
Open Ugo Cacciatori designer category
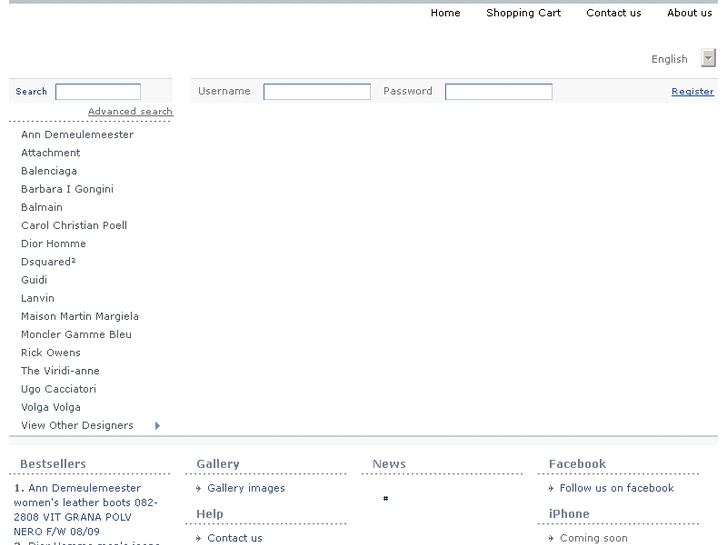click(58, 389)
